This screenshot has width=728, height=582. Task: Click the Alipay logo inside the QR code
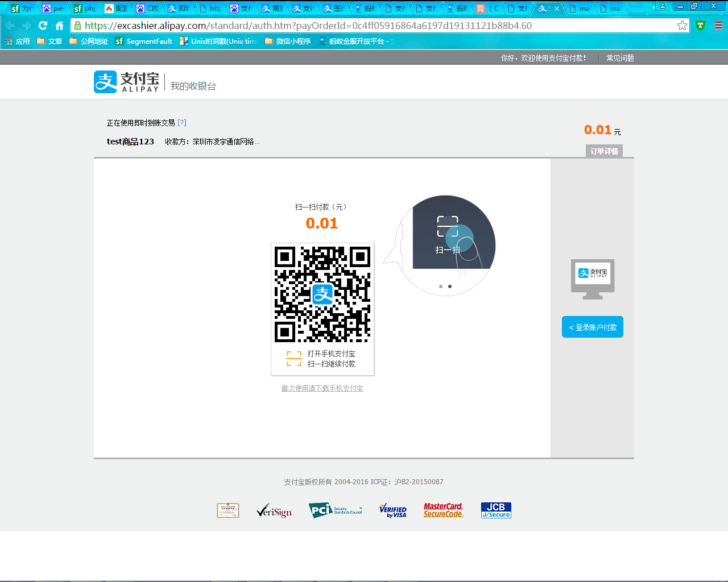coord(322,294)
